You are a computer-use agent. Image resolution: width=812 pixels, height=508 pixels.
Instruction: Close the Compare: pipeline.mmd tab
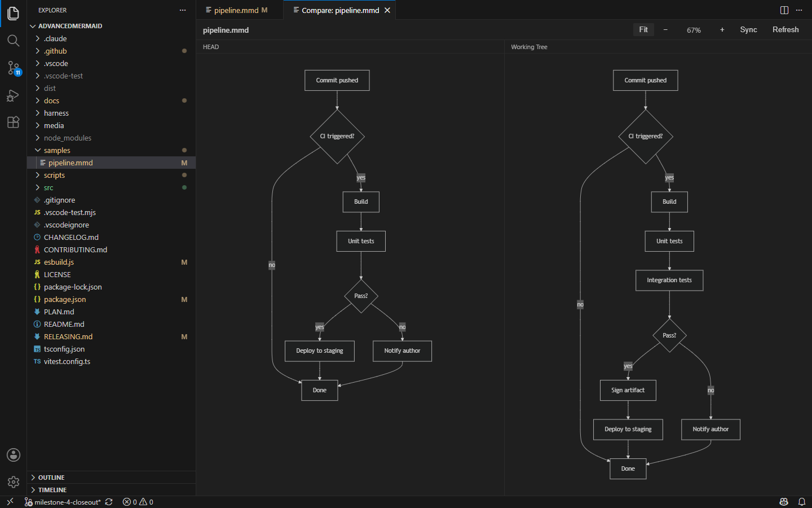[x=387, y=10]
